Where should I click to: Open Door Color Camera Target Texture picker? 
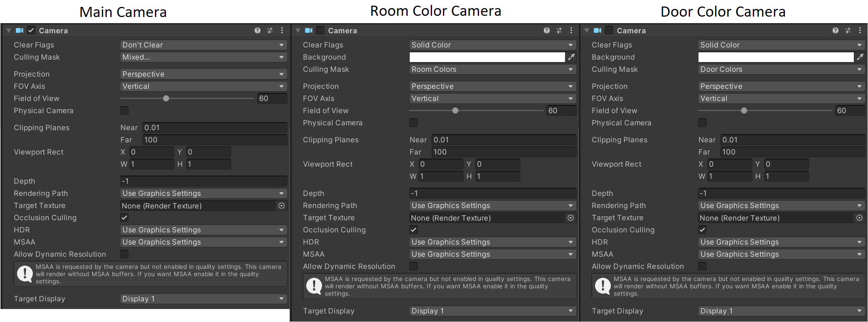(859, 218)
